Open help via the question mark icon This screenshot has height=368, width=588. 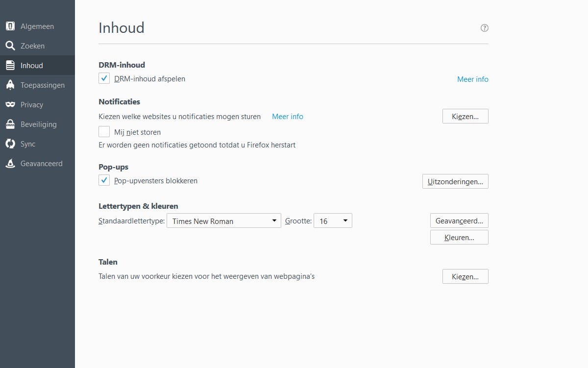pyautogui.click(x=484, y=28)
